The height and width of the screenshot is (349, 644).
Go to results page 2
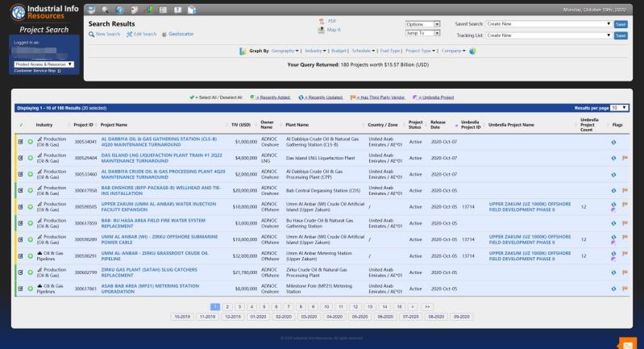click(x=228, y=307)
